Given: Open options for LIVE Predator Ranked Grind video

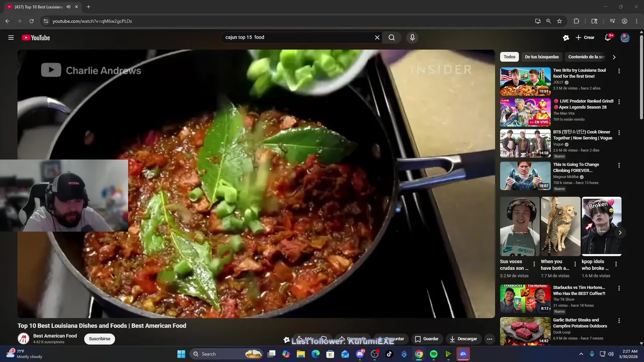Looking at the screenshot, I should click(x=619, y=102).
